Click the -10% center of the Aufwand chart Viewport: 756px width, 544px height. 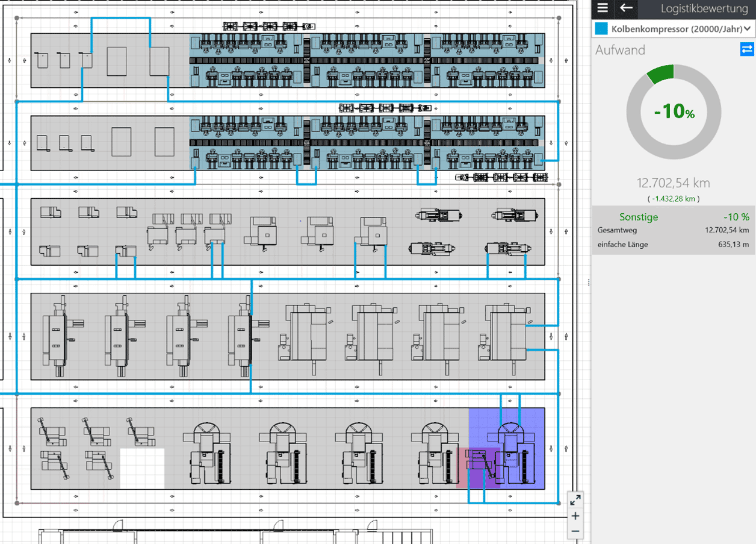674,111
